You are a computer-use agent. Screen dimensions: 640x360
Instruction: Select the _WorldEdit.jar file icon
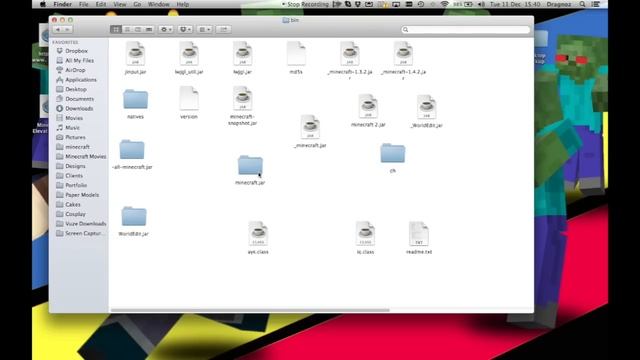(427, 107)
